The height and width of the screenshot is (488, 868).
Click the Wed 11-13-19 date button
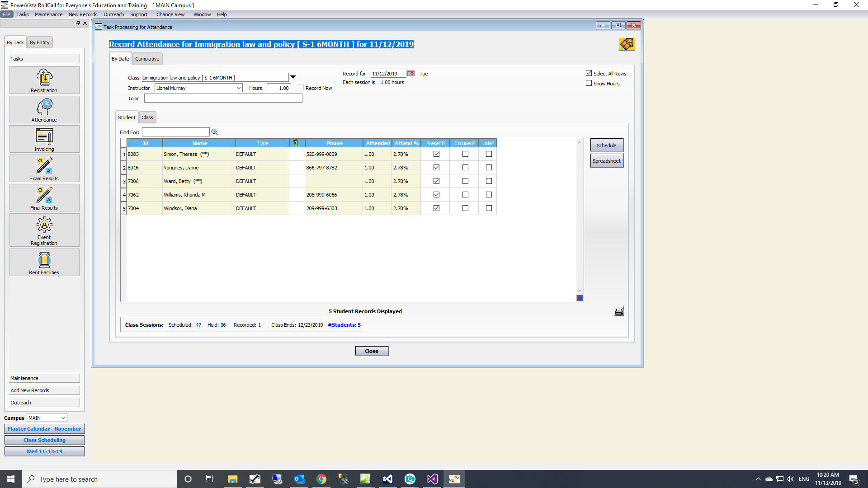click(x=44, y=451)
